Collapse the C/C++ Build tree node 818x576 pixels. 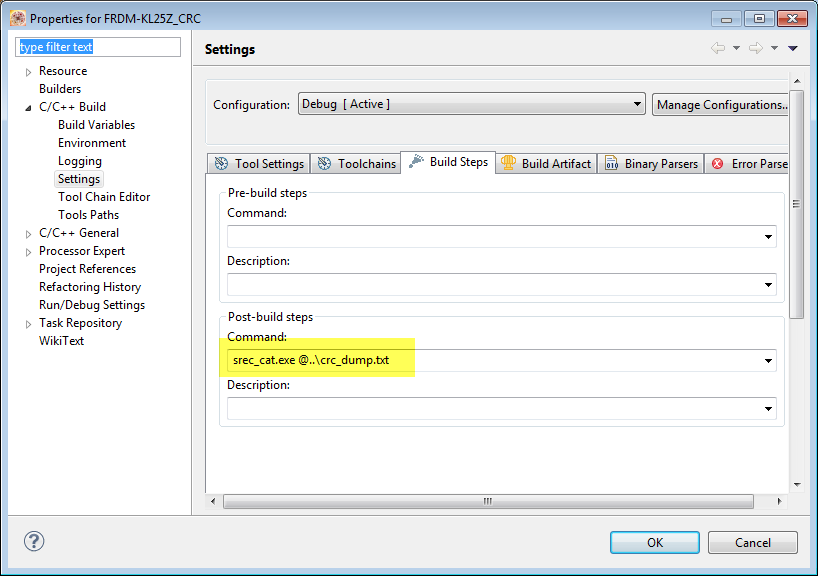28,108
